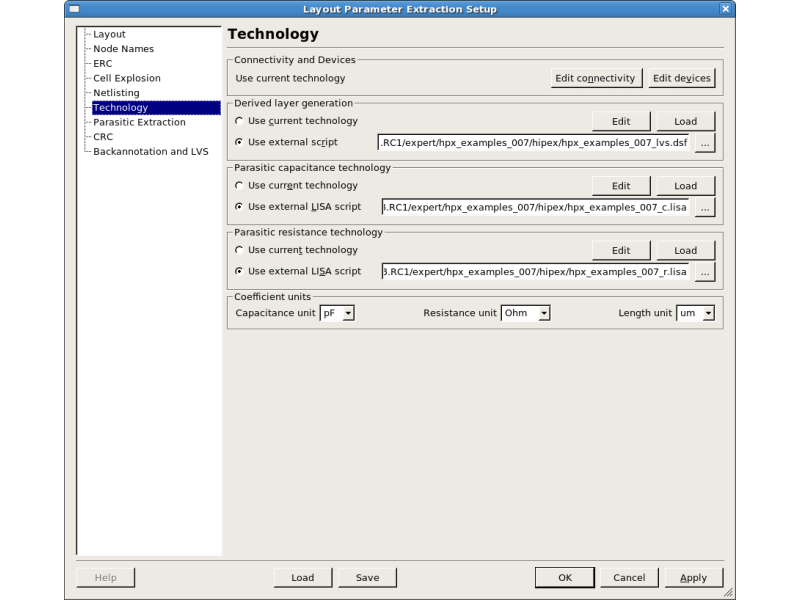Browse for capacitance LISA script file
Viewport: 800px width, 600px height.
click(705, 207)
